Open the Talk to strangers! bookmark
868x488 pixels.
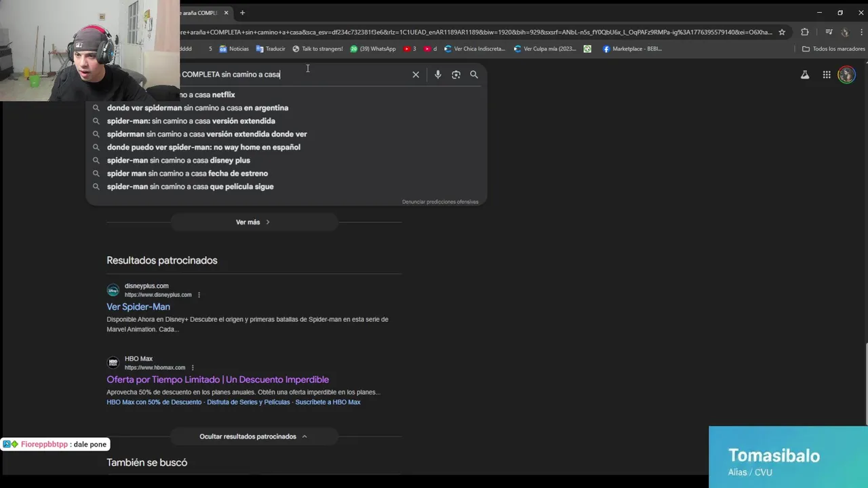click(317, 49)
